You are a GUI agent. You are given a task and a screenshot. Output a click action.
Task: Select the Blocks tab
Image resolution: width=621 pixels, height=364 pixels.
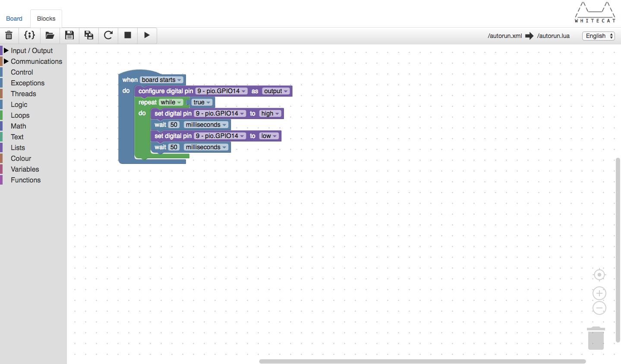(46, 19)
